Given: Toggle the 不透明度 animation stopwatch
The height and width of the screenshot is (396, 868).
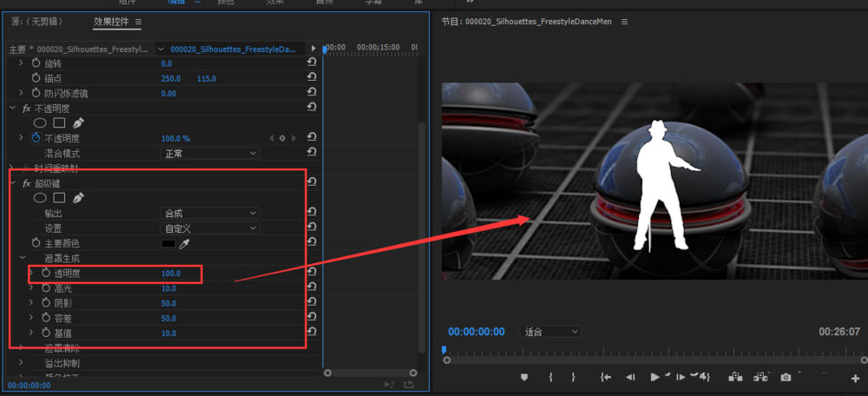Looking at the screenshot, I should coord(36,138).
